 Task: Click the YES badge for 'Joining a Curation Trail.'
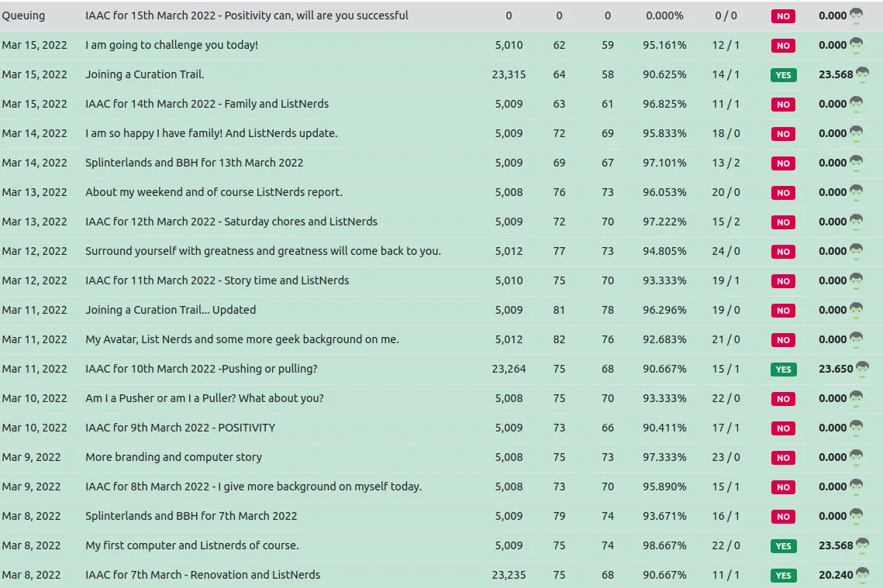783,75
